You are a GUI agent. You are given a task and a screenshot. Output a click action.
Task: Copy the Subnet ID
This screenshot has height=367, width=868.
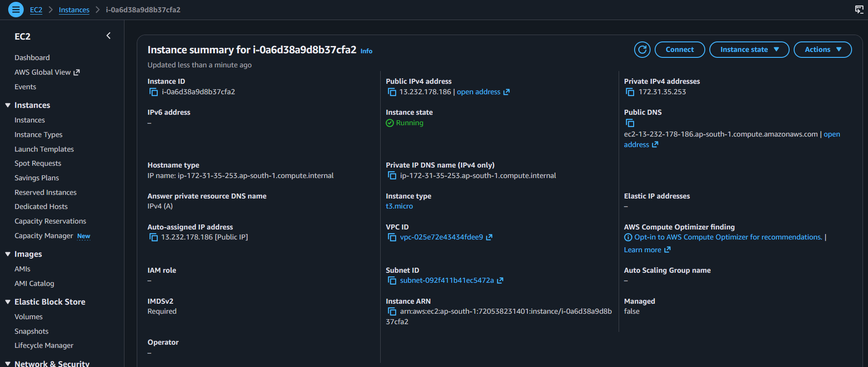pyautogui.click(x=392, y=280)
